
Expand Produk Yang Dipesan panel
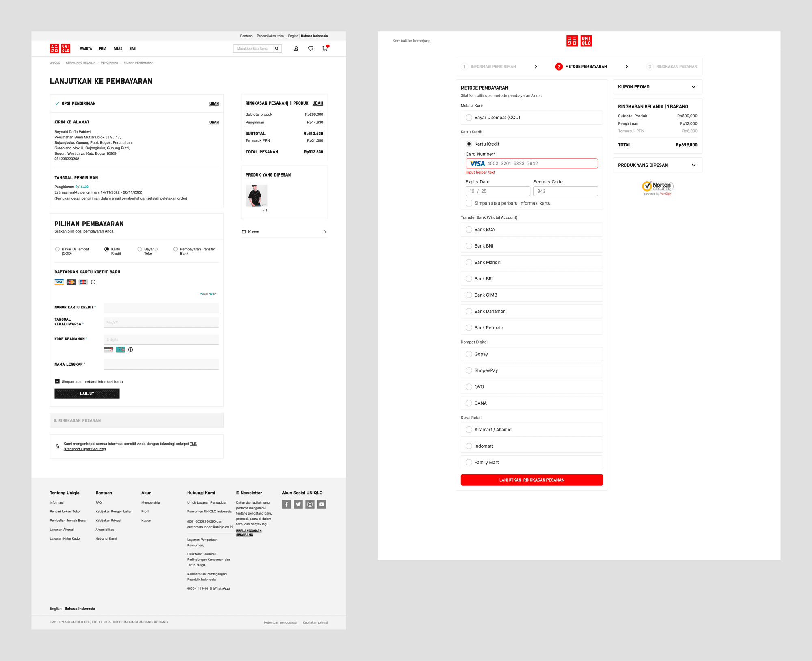[x=693, y=165]
